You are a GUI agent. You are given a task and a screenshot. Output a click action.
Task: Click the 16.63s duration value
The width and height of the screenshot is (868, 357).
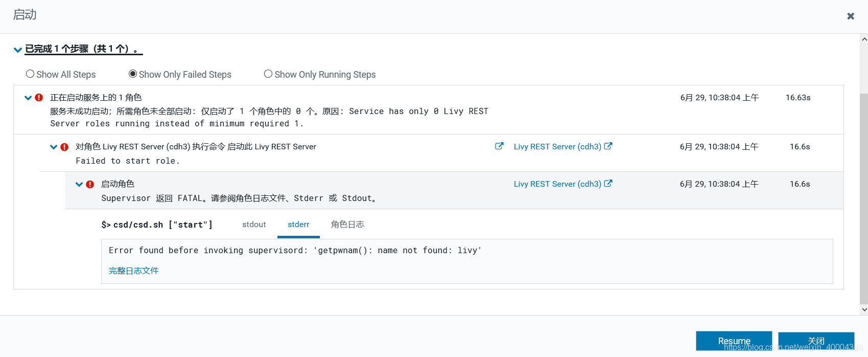pyautogui.click(x=798, y=98)
